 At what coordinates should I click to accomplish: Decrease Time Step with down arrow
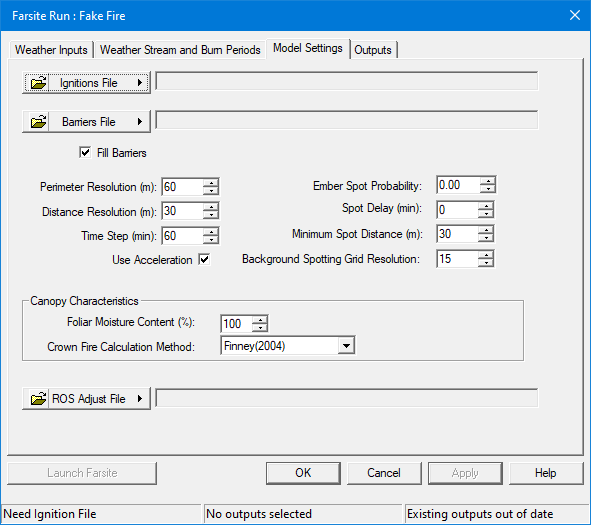coord(211,240)
